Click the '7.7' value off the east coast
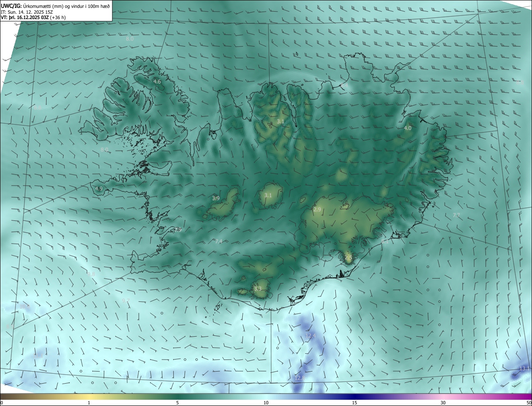Image resolution: width=532 pixels, height=406 pixels. (456, 215)
